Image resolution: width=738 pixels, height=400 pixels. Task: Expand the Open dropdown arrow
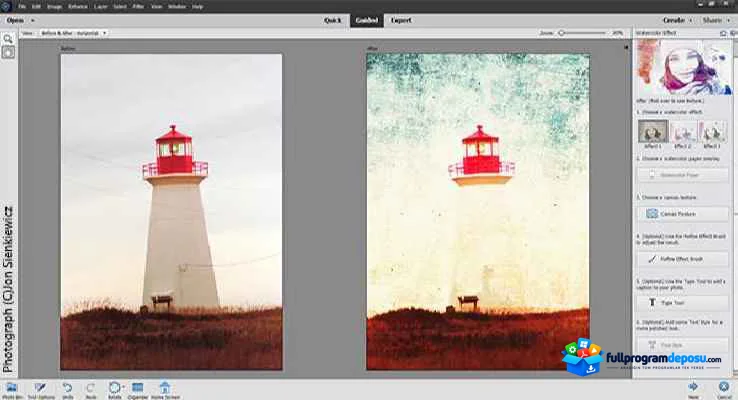(x=32, y=20)
